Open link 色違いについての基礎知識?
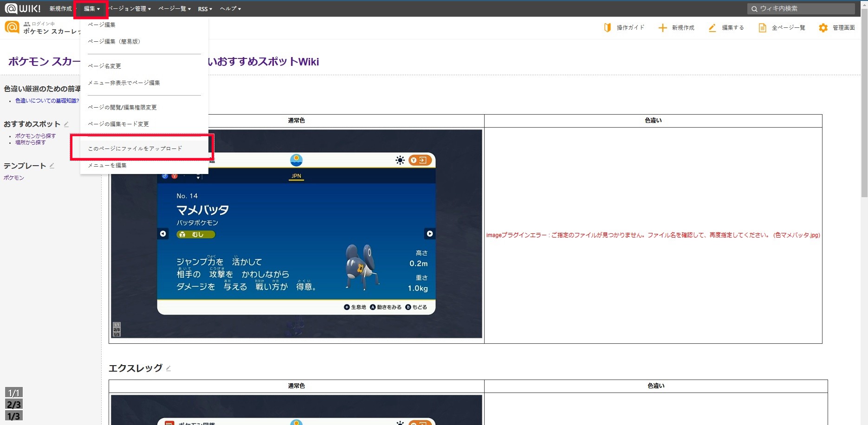The height and width of the screenshot is (425, 868). point(47,101)
